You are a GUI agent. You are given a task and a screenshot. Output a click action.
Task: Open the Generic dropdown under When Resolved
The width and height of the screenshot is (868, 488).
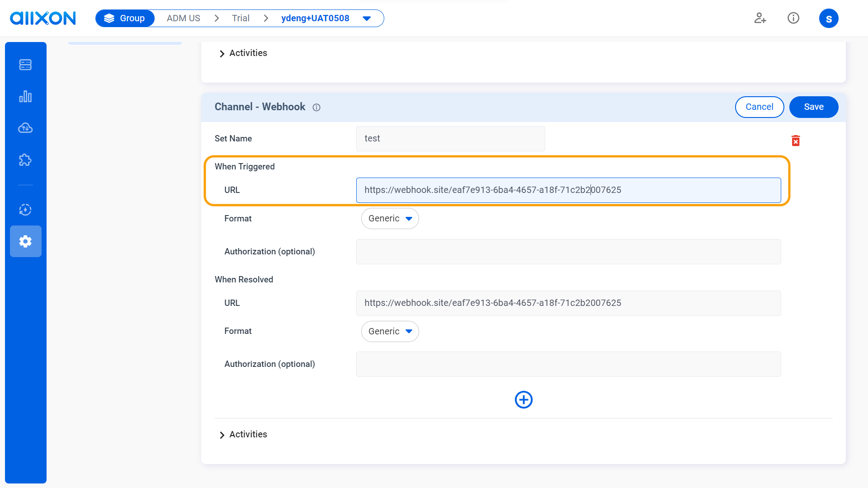coord(390,331)
